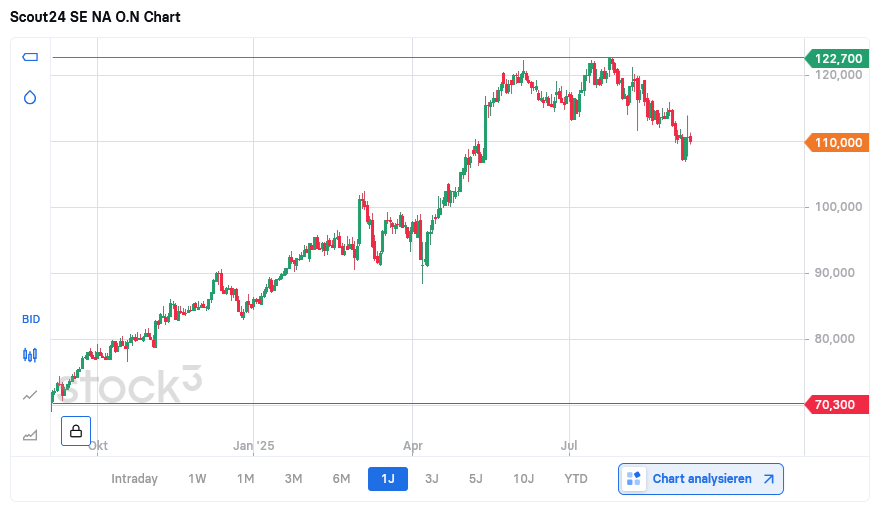
Task: Show the 10J time range
Action: coord(524,479)
